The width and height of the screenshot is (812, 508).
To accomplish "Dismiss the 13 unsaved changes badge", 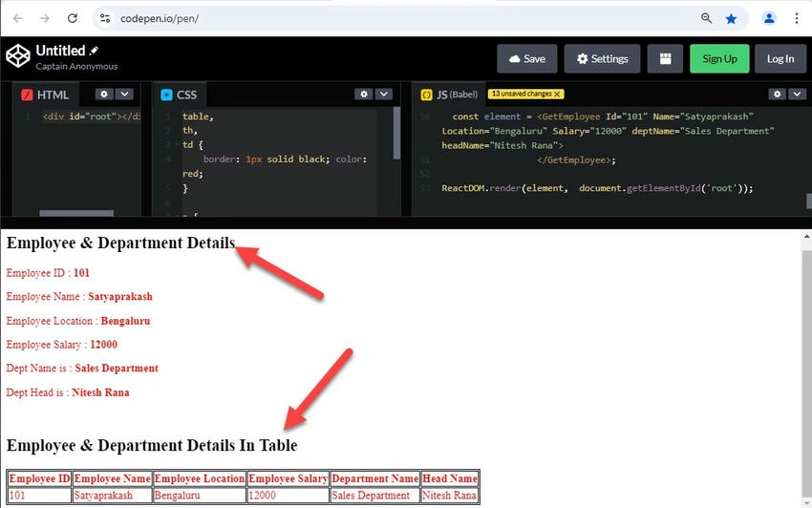I will click(x=557, y=95).
